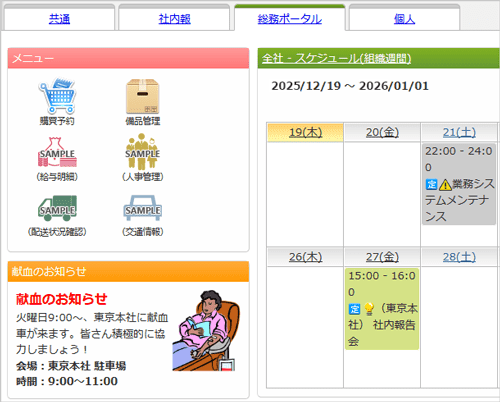Viewport: 500px width, 402px height.
Task: Open the 27(金) date link
Action: point(382,257)
